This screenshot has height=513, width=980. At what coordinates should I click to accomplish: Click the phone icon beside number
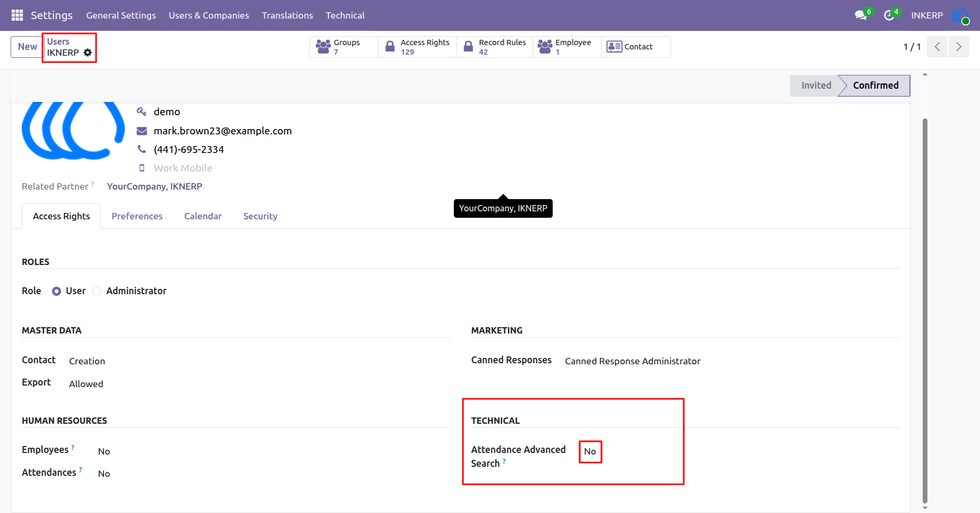(x=142, y=149)
